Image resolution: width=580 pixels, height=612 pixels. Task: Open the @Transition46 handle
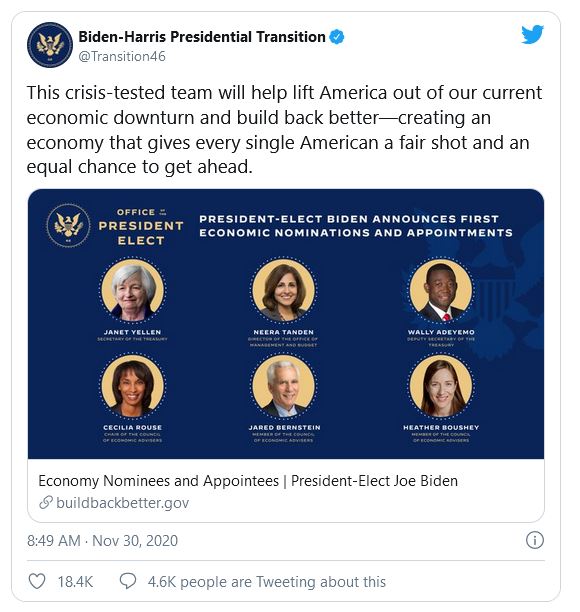pos(122,57)
